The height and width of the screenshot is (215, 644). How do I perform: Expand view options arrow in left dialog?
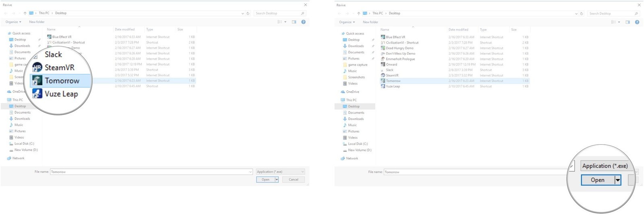click(285, 22)
